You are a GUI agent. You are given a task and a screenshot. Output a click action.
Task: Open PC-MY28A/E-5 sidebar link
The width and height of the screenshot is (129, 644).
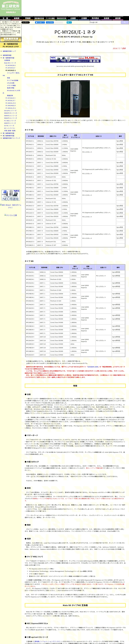click(10, 98)
